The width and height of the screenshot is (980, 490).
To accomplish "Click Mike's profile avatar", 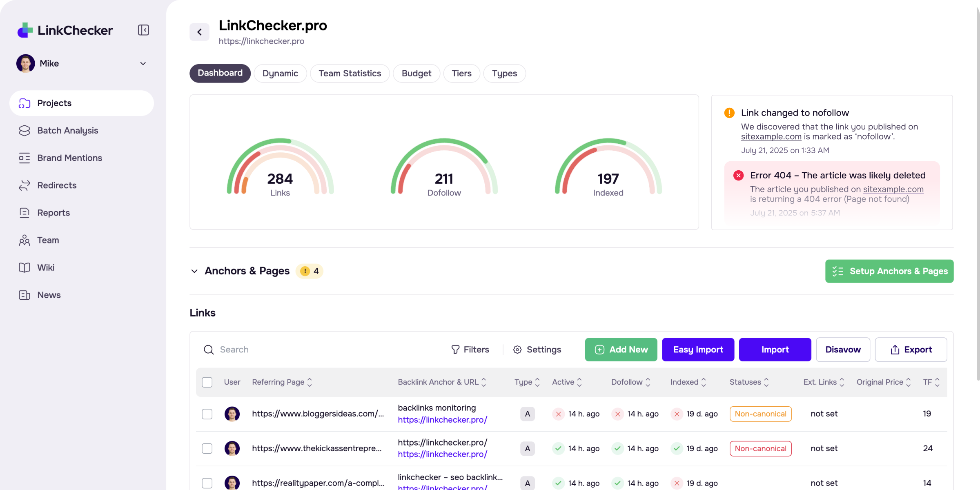I will (x=25, y=64).
